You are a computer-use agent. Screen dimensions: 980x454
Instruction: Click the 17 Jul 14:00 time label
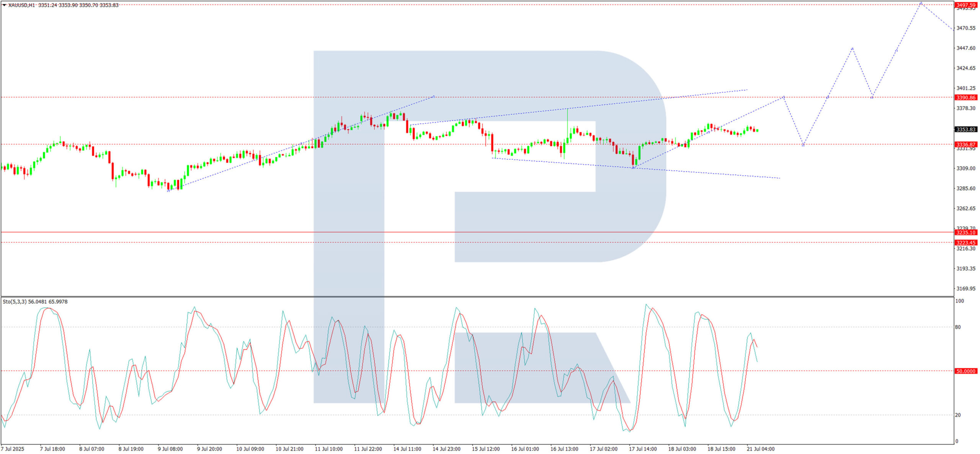tap(643, 449)
